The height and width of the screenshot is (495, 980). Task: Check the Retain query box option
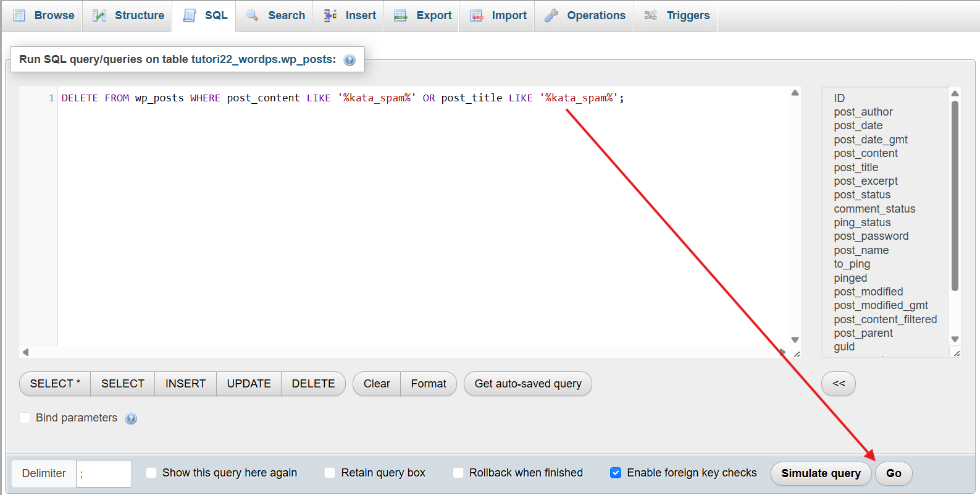330,473
